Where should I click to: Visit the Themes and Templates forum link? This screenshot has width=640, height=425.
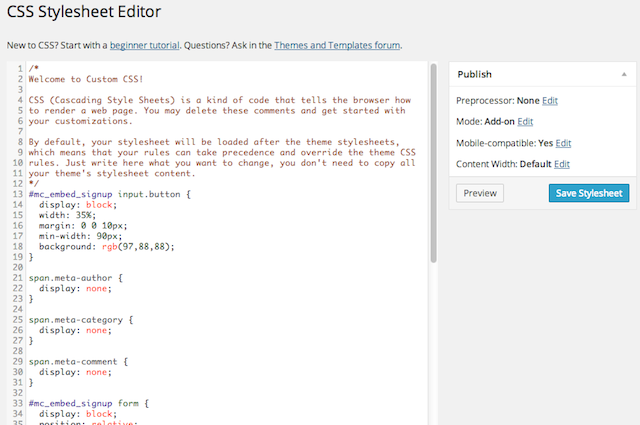(337, 45)
